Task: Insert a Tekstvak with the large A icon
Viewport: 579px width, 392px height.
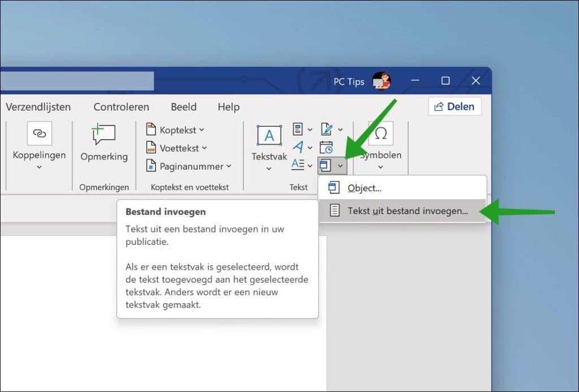Action: [269, 136]
